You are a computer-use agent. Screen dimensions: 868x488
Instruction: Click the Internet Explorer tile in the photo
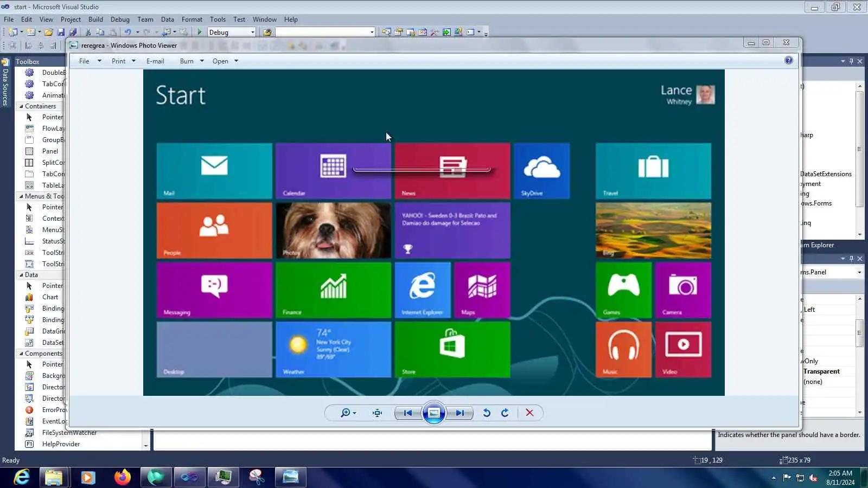423,290
